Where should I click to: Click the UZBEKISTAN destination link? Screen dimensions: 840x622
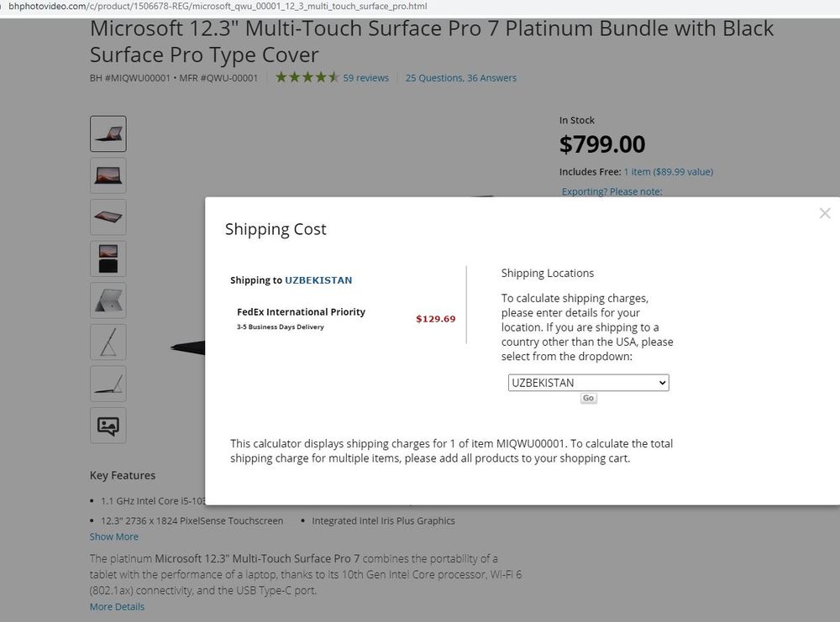318,280
